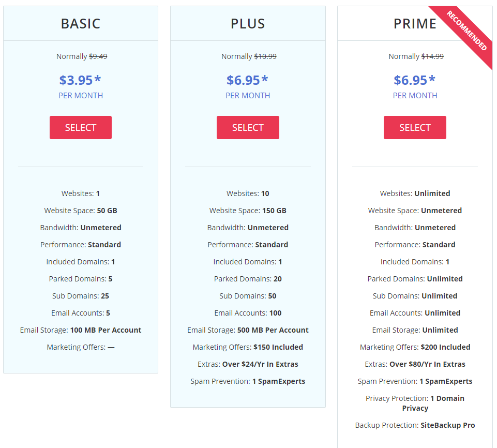This screenshot has width=497, height=448.
Task: Select the PRIME hosting plan
Action: pos(415,127)
